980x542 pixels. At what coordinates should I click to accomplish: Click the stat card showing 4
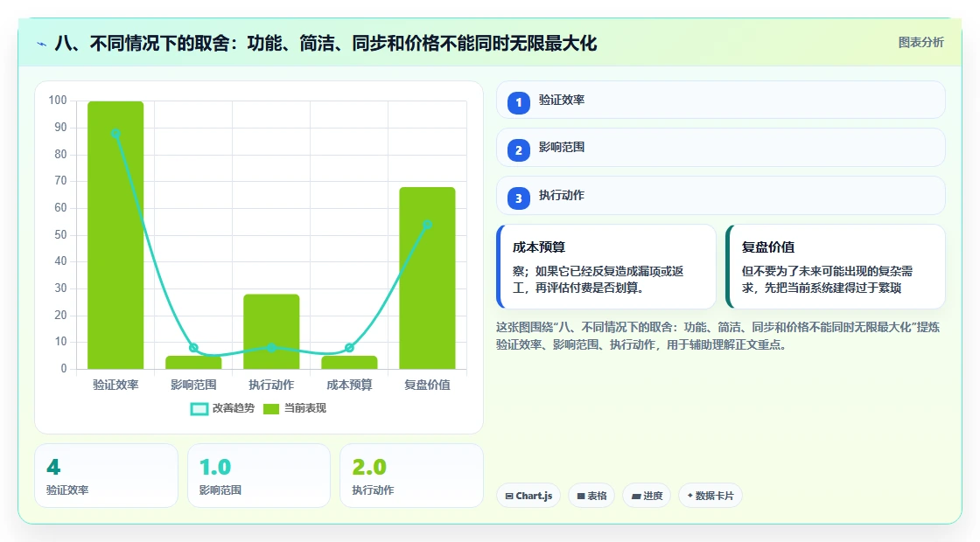[106, 476]
